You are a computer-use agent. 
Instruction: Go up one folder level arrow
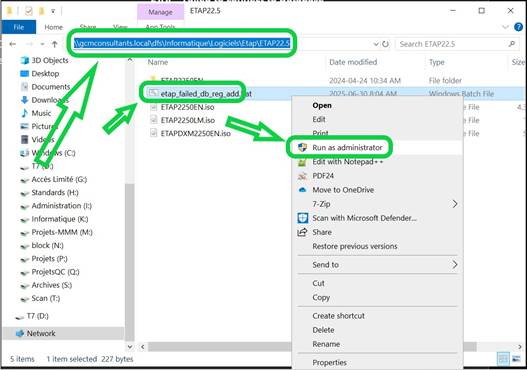coord(54,44)
